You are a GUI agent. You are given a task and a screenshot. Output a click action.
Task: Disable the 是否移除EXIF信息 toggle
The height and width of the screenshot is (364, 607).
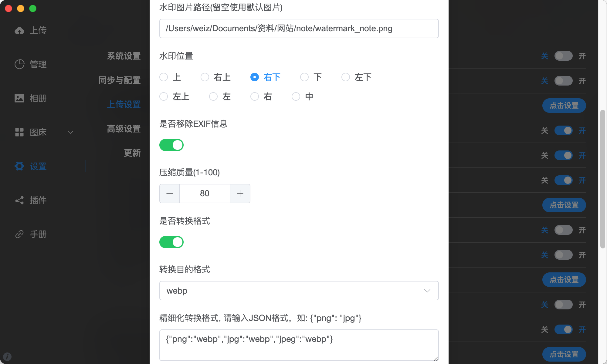pyautogui.click(x=171, y=145)
